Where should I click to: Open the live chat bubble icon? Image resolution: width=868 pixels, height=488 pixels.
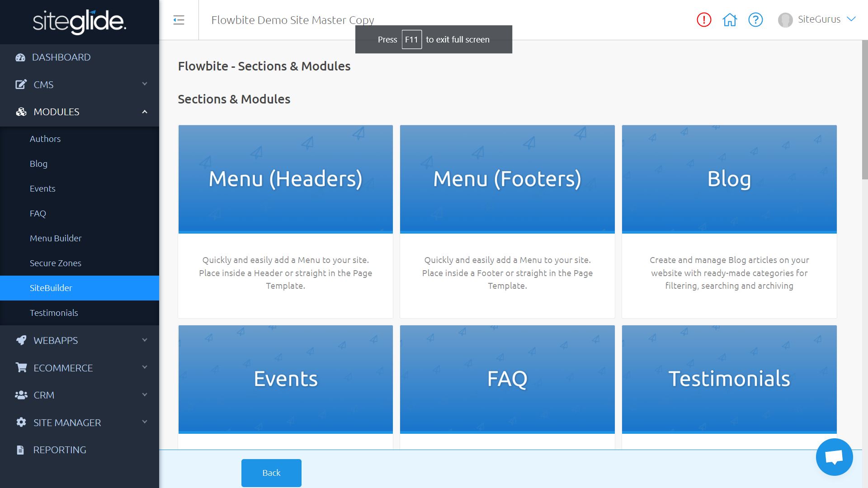point(834,457)
